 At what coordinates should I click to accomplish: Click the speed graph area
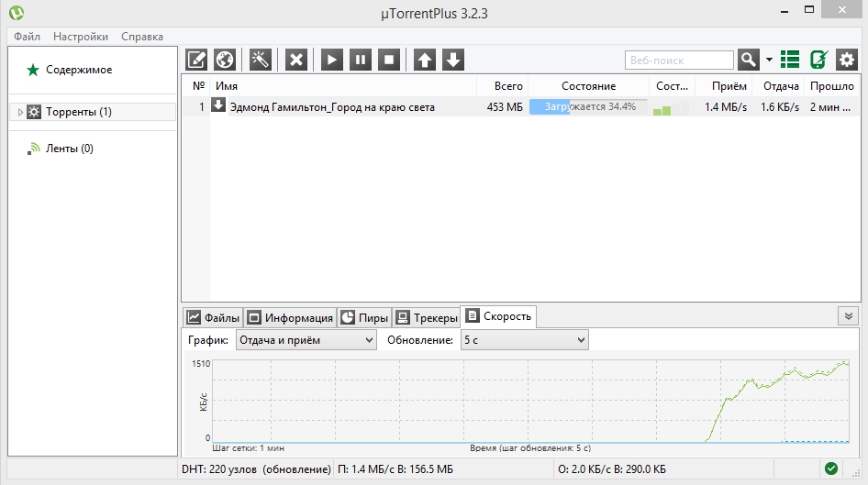click(x=530, y=401)
